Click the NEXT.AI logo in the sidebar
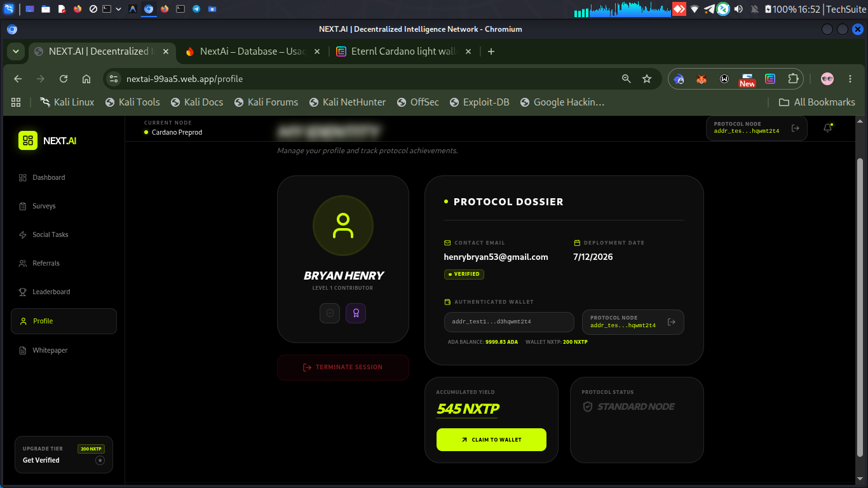This screenshot has width=868, height=488. tap(48, 140)
